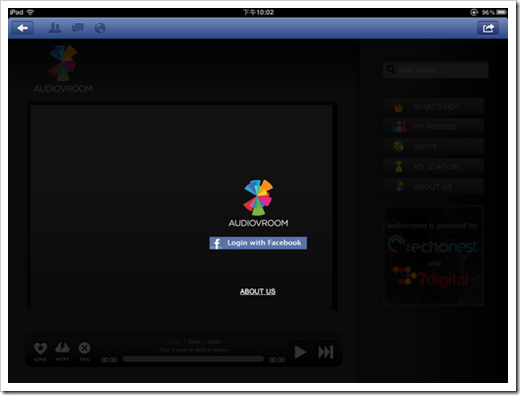
Task: Start playback with the play button
Action: pyautogui.click(x=300, y=352)
